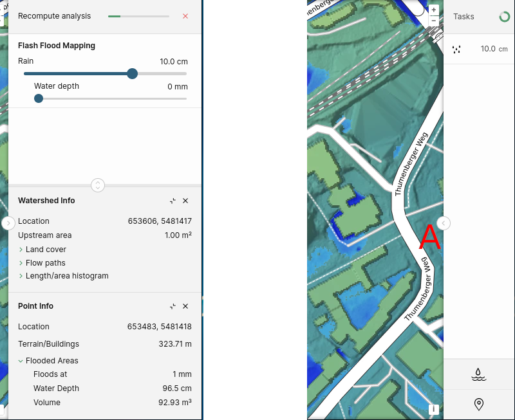Viewport: 515px width, 420px height.
Task: Click the vertical panel divider handle
Action: pos(98,185)
